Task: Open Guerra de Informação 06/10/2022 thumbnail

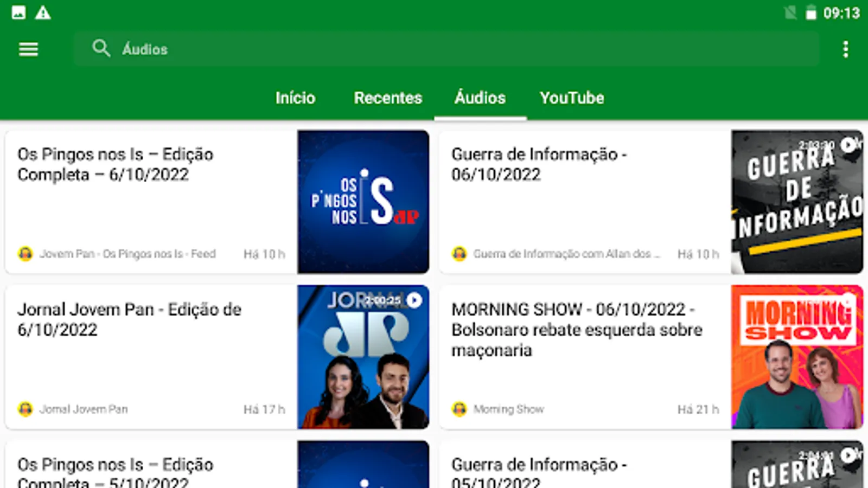Action: tap(797, 202)
